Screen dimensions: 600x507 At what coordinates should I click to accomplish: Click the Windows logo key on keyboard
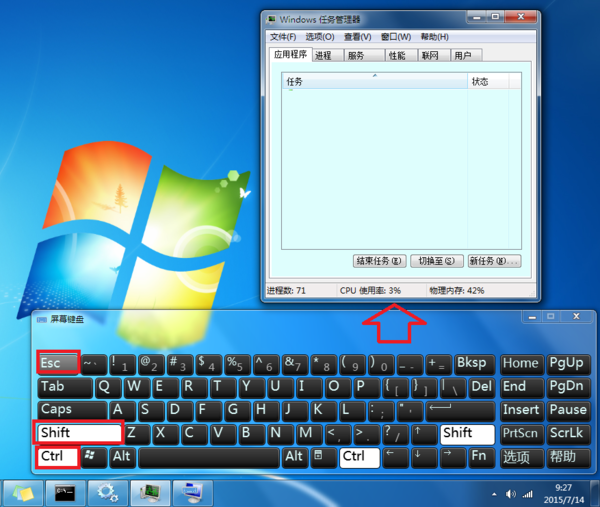[x=93, y=457]
